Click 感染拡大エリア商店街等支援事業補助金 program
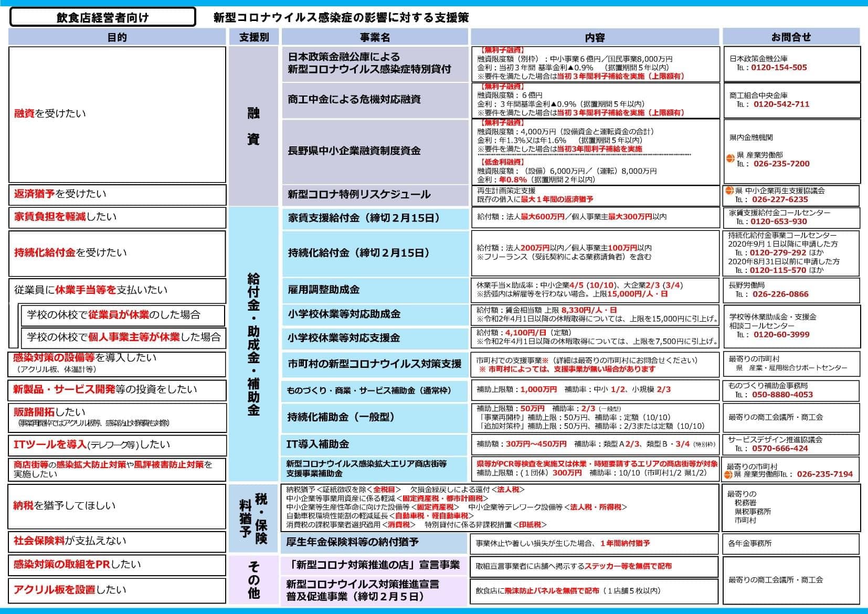This screenshot has height=614, width=868. [x=375, y=469]
